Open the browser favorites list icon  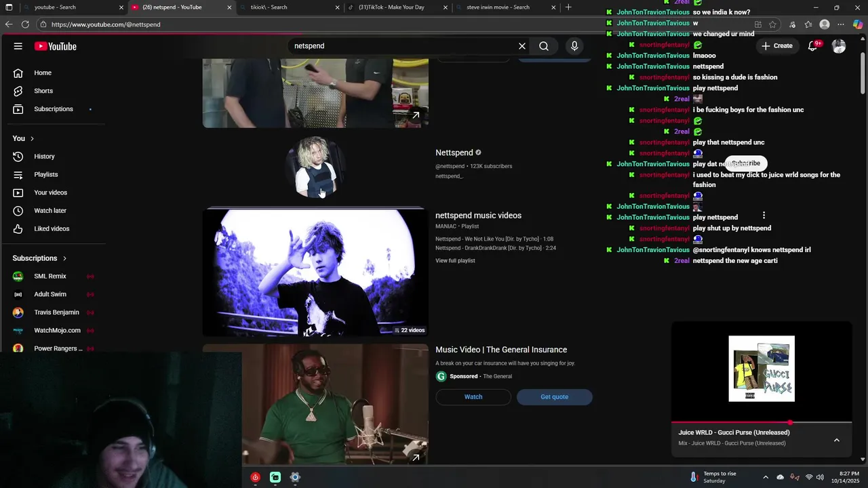pyautogui.click(x=808, y=24)
